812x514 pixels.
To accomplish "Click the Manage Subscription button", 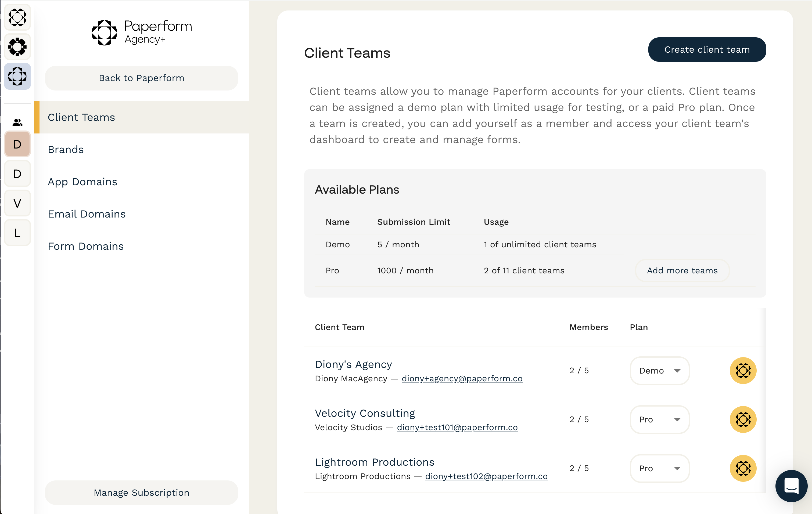I will coord(141,493).
